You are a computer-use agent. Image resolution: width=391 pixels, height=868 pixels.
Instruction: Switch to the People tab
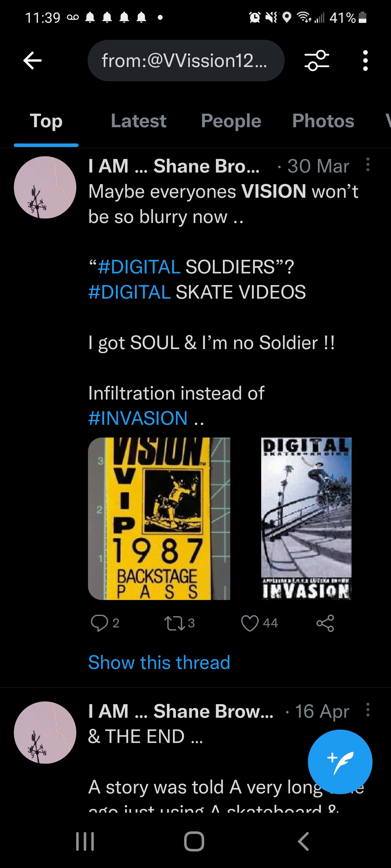(231, 121)
